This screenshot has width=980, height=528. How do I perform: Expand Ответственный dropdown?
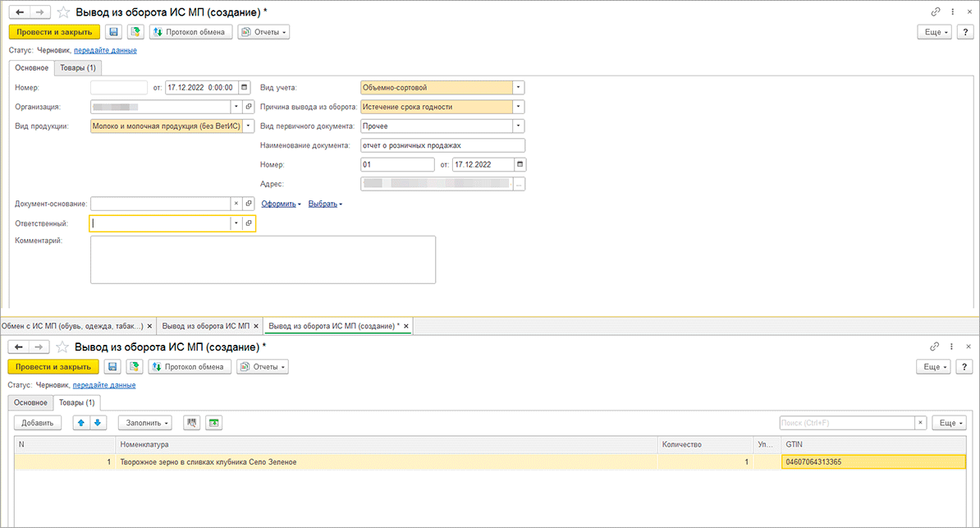click(236, 223)
